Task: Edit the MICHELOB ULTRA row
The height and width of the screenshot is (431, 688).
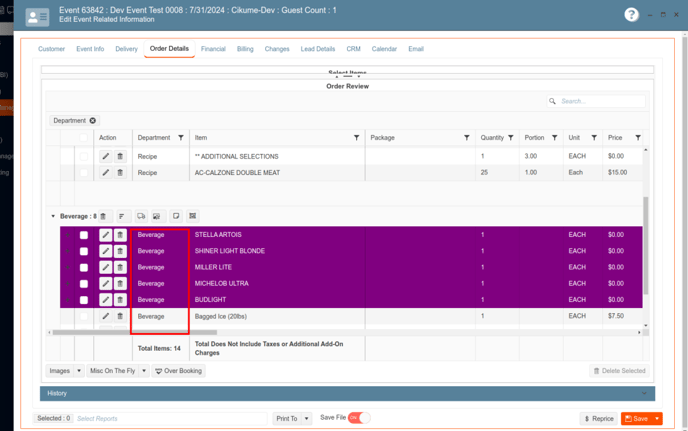Action: (x=106, y=284)
